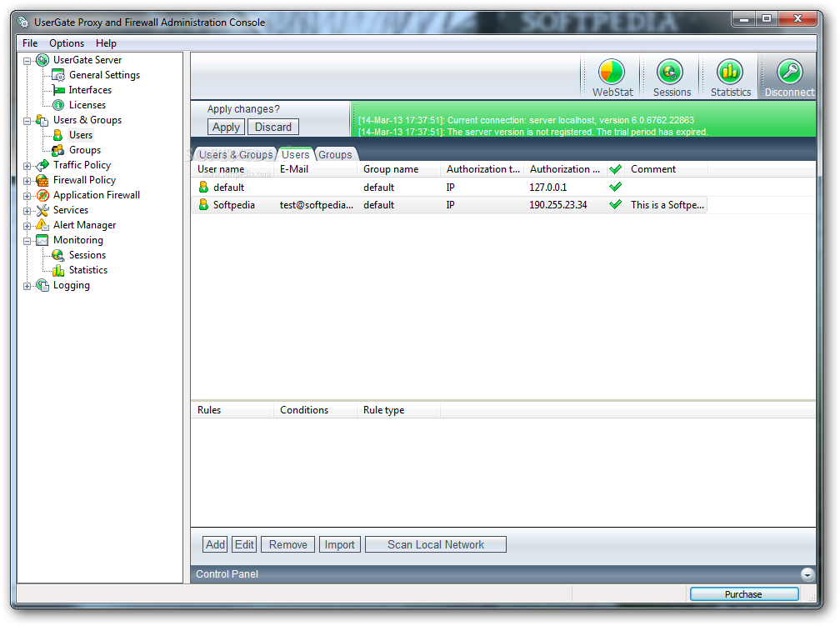Click the Statistics tree node icon
Screen dimensions: 840x626
(x=57, y=270)
